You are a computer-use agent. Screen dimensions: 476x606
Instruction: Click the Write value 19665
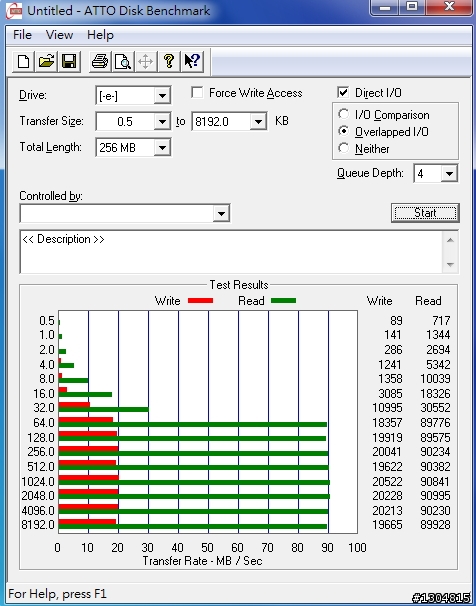(387, 524)
